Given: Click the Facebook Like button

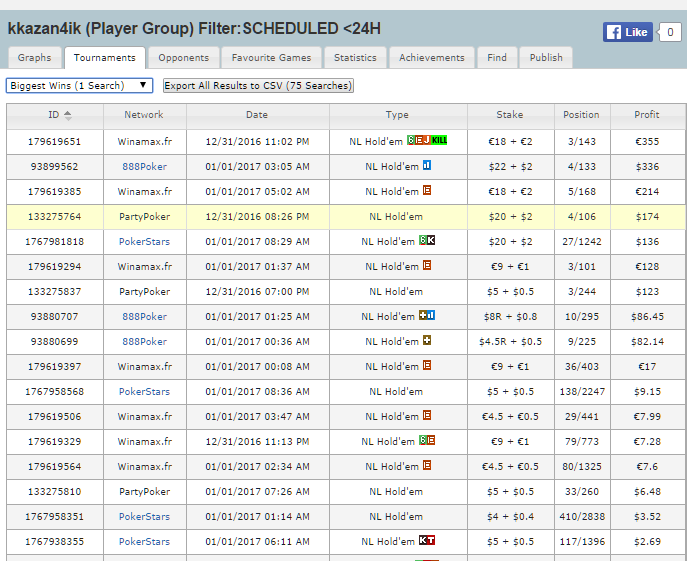Looking at the screenshot, I should 627,32.
